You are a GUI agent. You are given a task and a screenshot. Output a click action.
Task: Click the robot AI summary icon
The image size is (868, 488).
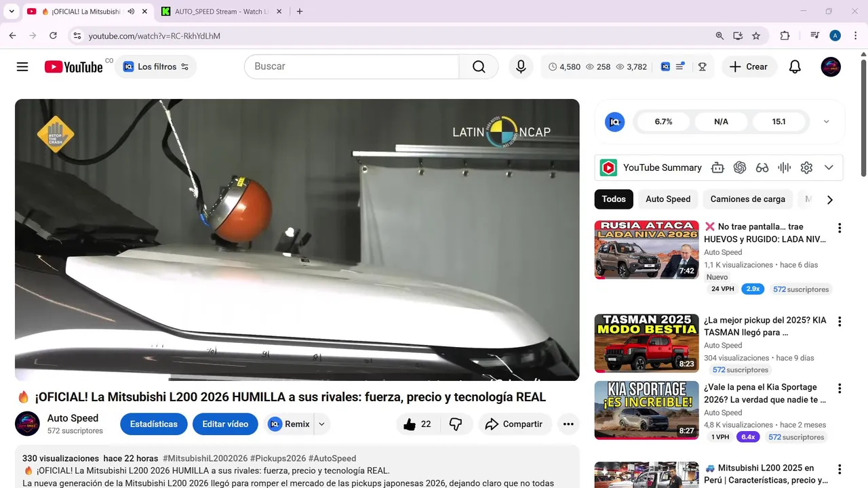(x=717, y=167)
